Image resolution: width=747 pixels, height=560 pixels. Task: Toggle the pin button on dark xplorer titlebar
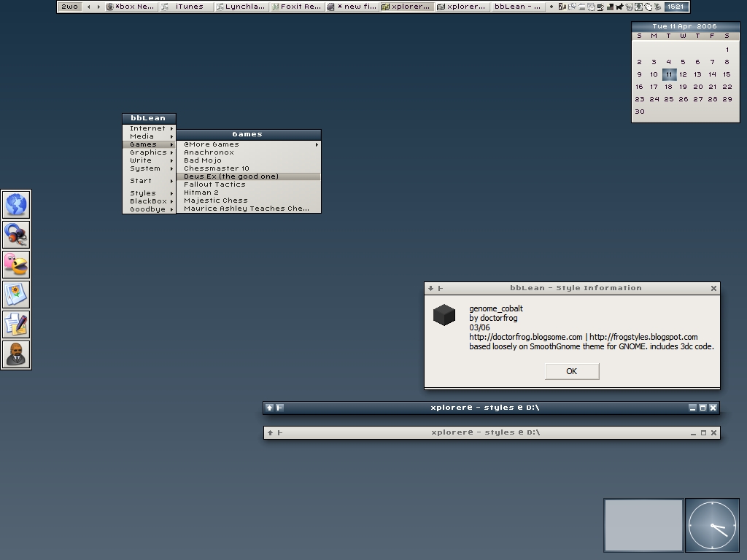279,408
